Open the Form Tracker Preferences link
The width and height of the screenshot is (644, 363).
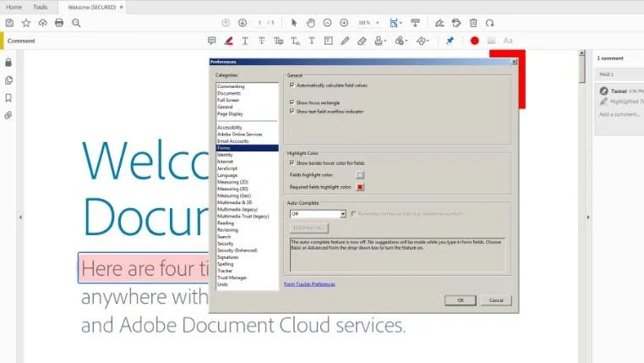point(309,284)
